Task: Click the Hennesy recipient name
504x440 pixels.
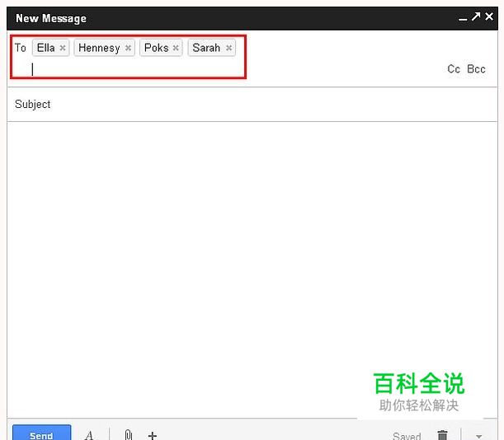Action: (99, 48)
